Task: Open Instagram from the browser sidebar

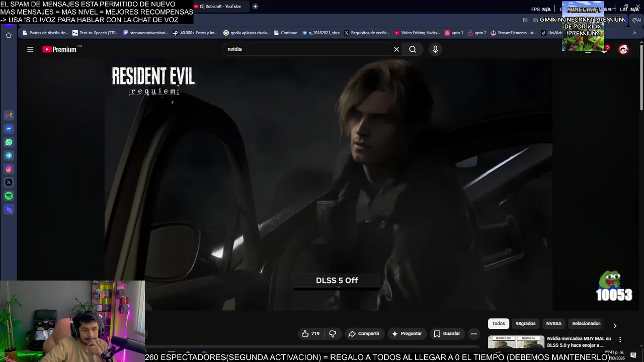Action: [9, 169]
